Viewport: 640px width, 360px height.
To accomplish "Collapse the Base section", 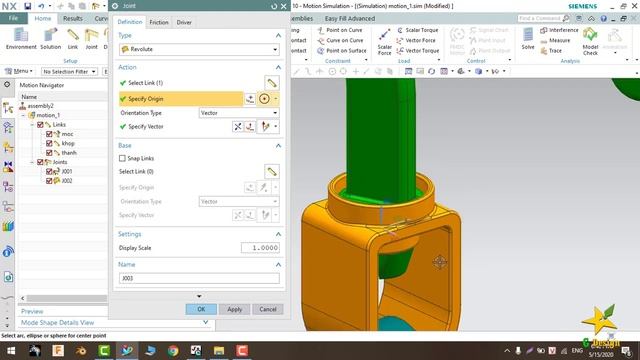I will (x=278, y=146).
